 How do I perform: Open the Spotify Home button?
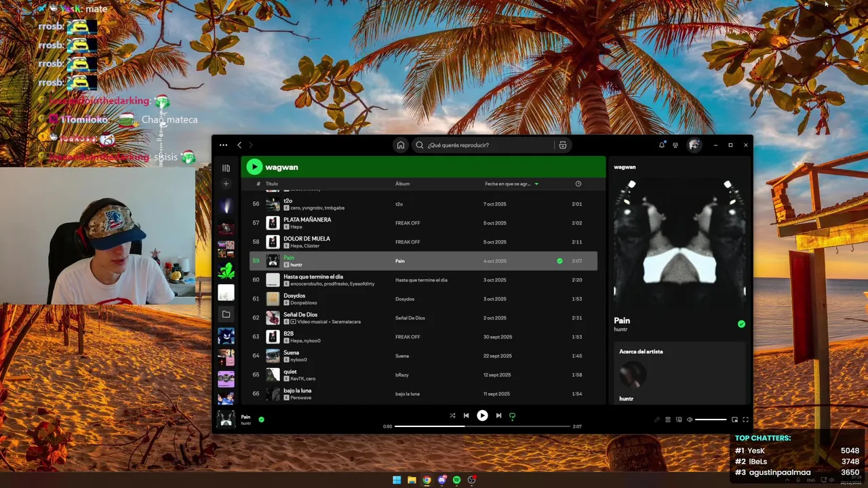click(x=401, y=145)
